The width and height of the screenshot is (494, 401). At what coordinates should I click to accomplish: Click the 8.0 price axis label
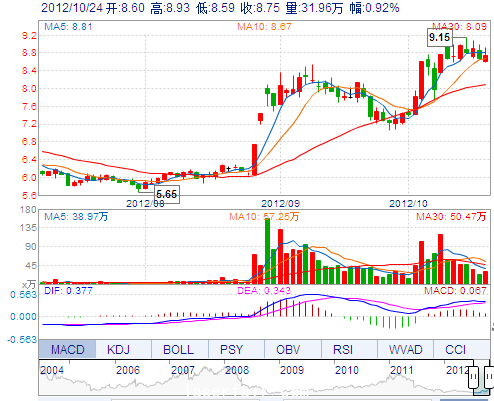(29, 89)
